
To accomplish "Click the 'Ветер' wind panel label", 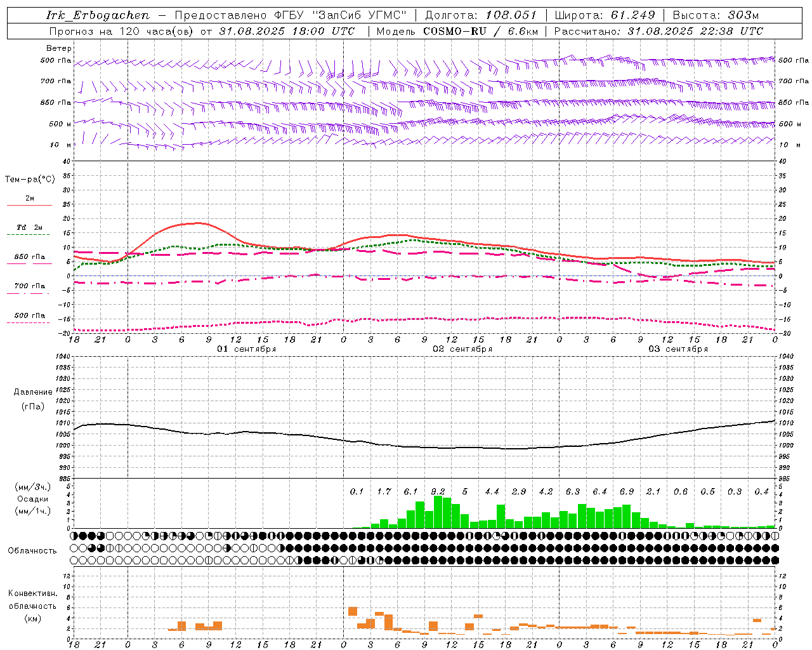I will coord(59,48).
